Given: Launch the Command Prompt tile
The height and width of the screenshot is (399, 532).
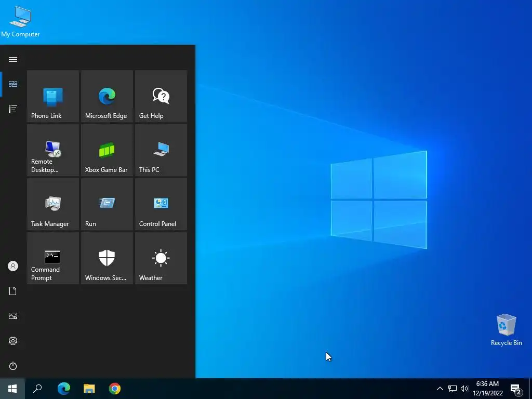Looking at the screenshot, I should (53, 258).
